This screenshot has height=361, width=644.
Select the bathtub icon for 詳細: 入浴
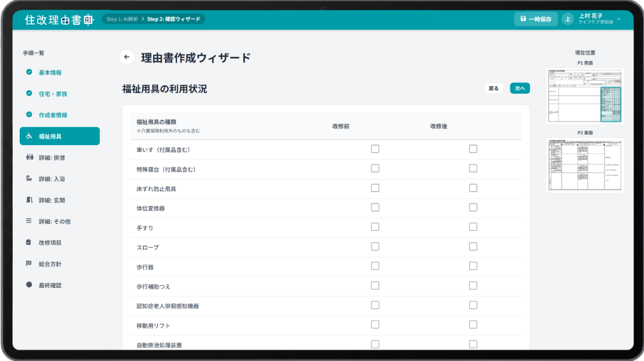click(x=27, y=178)
